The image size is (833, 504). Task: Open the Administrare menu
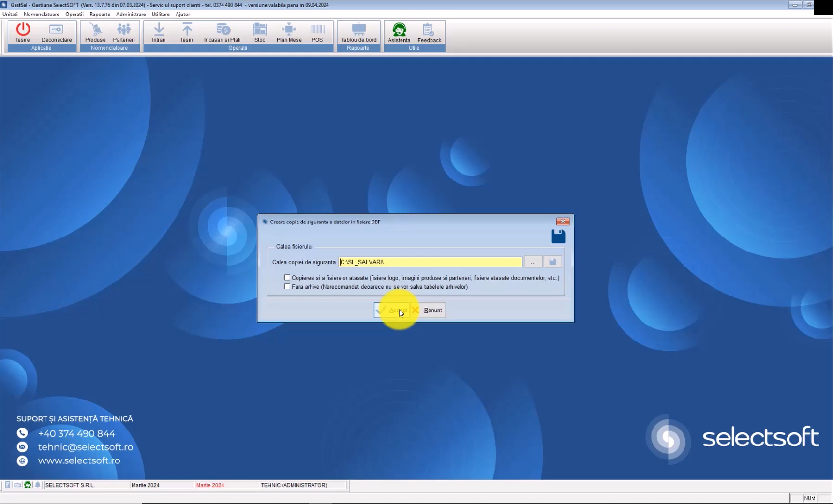tap(131, 15)
